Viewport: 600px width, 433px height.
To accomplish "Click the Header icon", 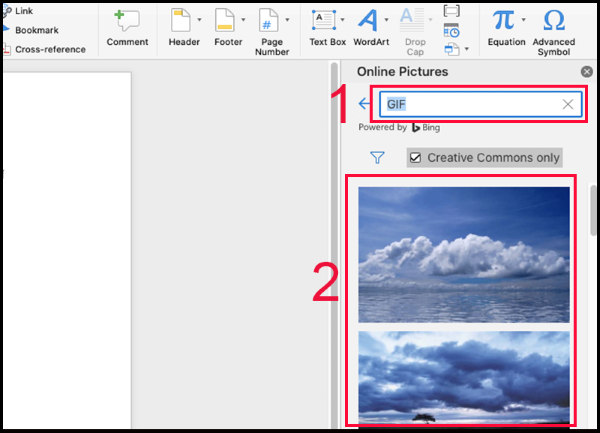I will [181, 20].
